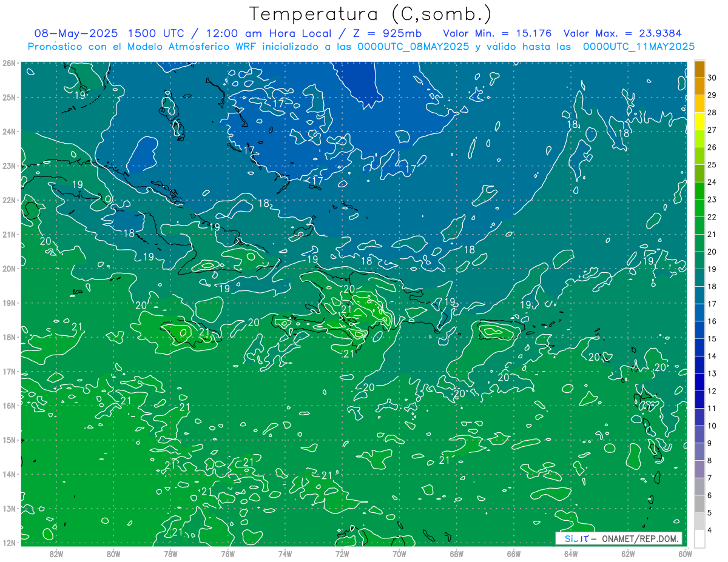Click the 'ONAMET/REP.DOM.' credit label

click(x=640, y=538)
